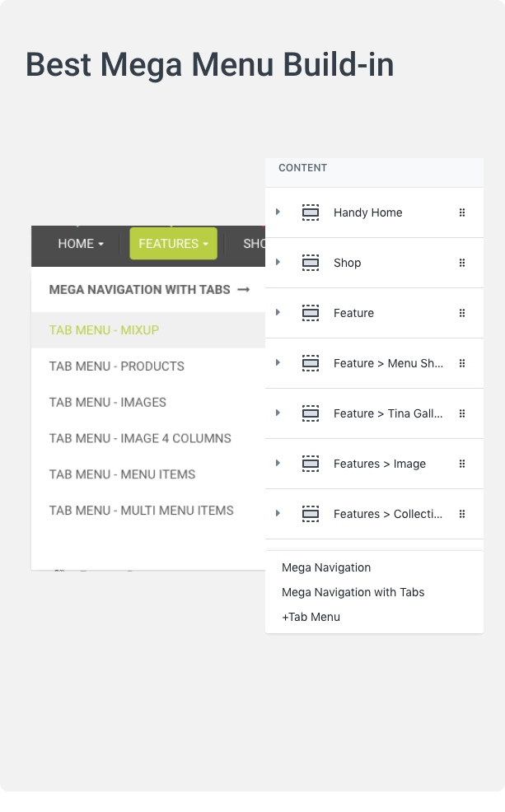
Task: Expand the Features > Collection block
Action: pos(278,514)
